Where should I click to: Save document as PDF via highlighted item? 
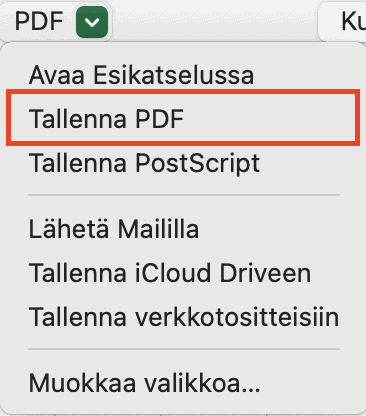[x=183, y=118]
